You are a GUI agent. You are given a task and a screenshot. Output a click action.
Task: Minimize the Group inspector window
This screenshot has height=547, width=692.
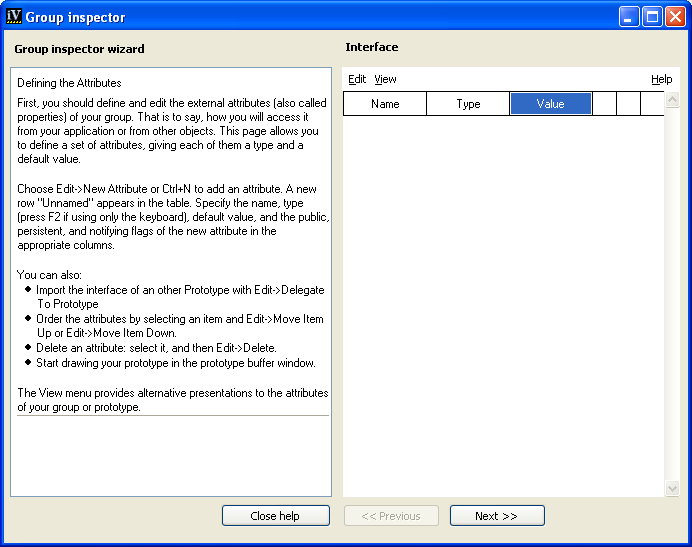click(x=628, y=17)
